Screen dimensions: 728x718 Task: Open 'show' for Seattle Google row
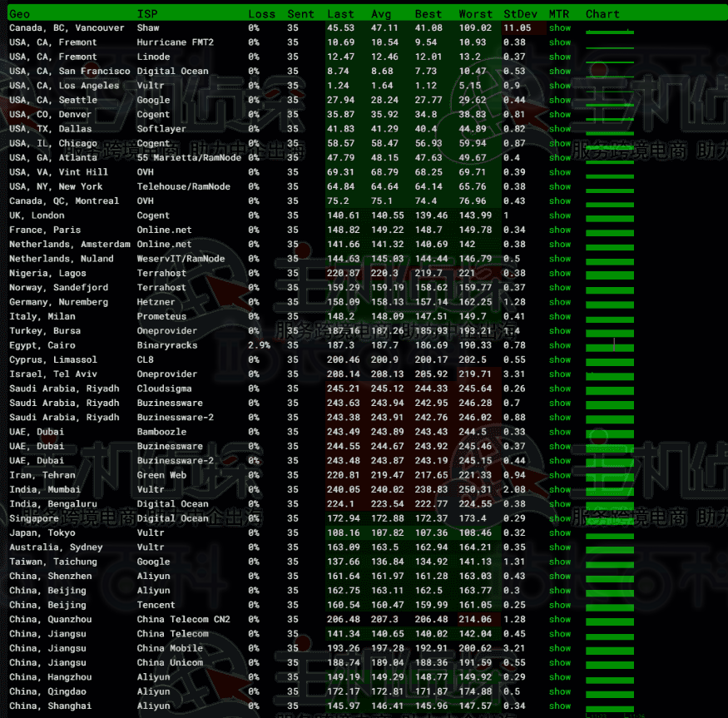pos(559,100)
